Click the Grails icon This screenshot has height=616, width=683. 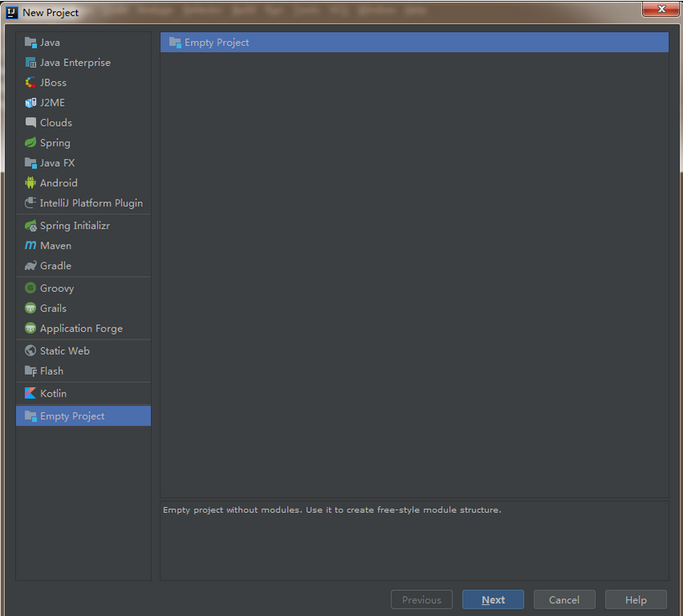tap(30, 308)
